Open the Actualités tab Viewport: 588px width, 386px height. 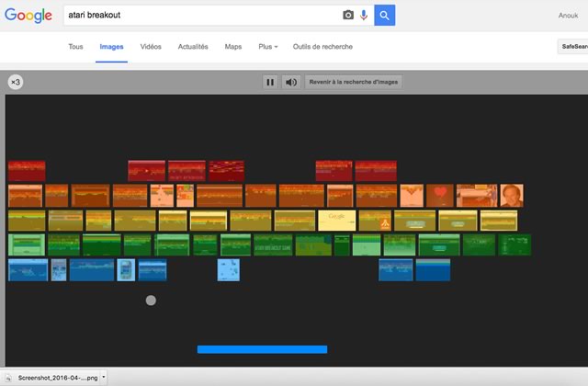pos(192,47)
